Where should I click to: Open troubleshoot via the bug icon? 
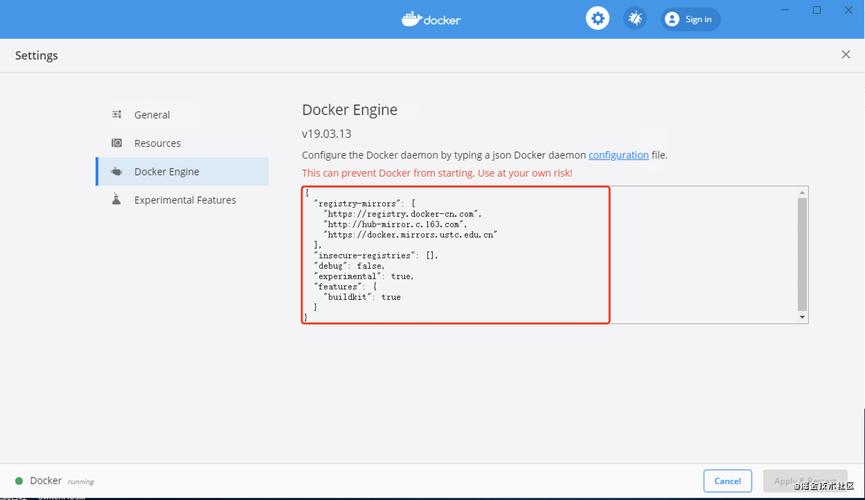click(635, 19)
